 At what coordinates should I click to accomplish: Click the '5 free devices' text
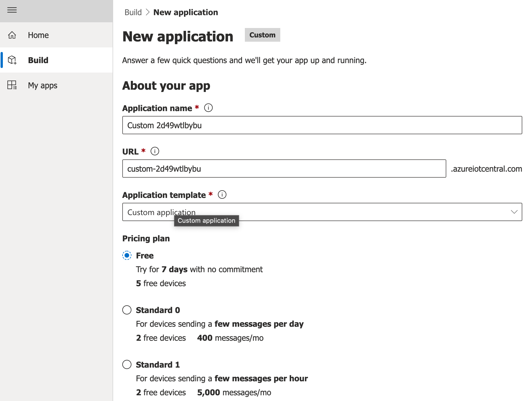[x=161, y=283]
